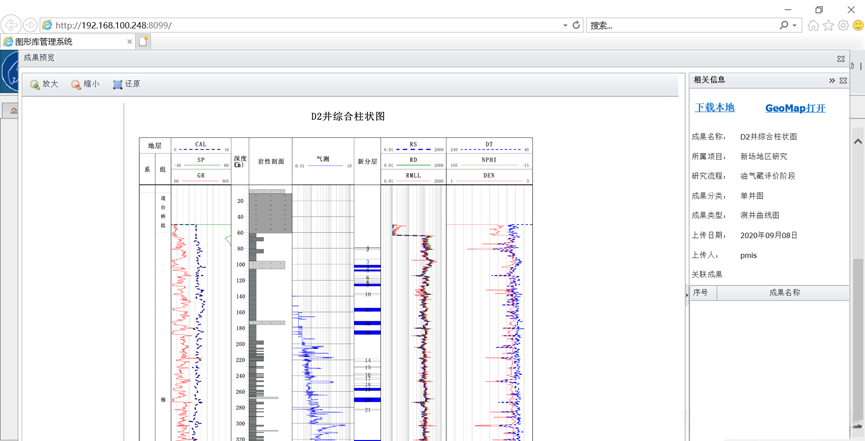Click the 搜索 search input field
Image resolution: width=865 pixels, height=441 pixels.
coord(680,25)
